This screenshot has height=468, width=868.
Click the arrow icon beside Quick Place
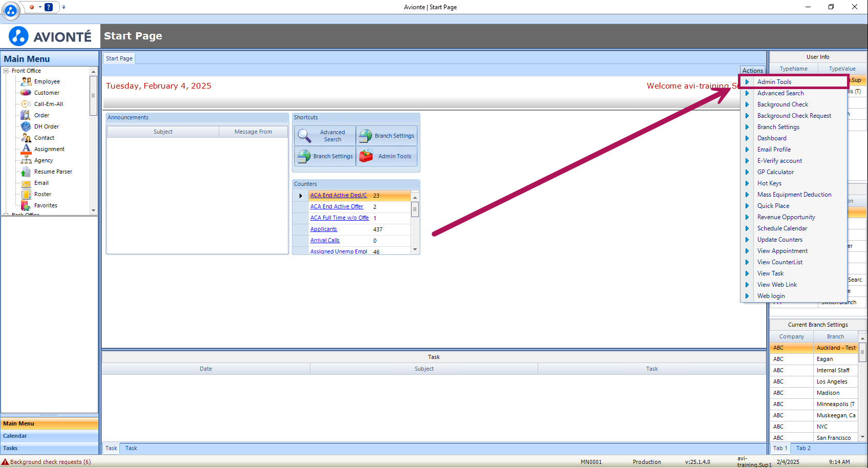pos(747,206)
